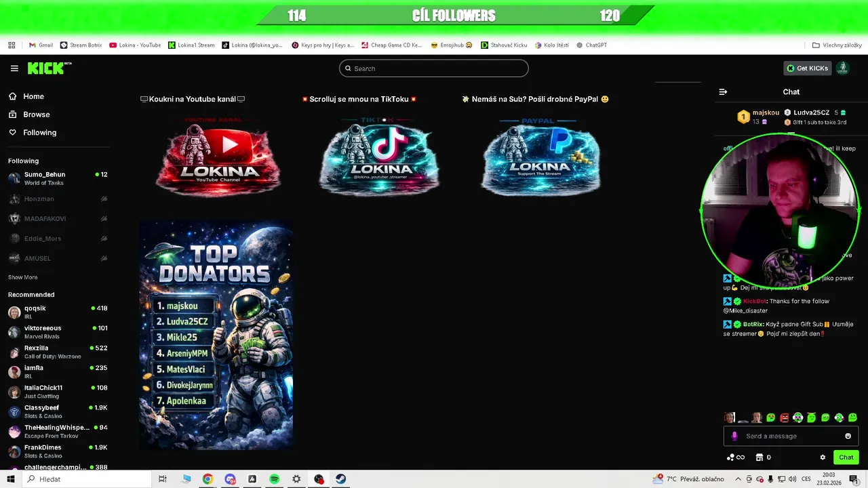
Task: Open Task View on taskbar
Action: (163, 479)
